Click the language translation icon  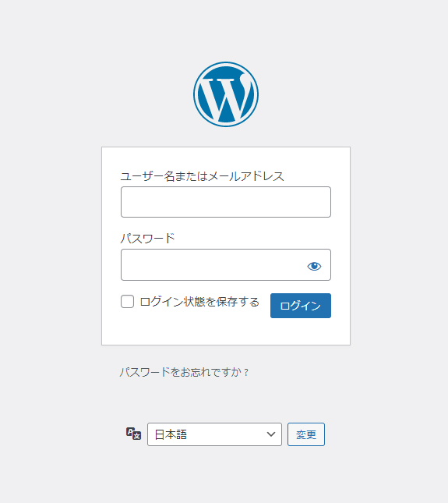tap(133, 434)
